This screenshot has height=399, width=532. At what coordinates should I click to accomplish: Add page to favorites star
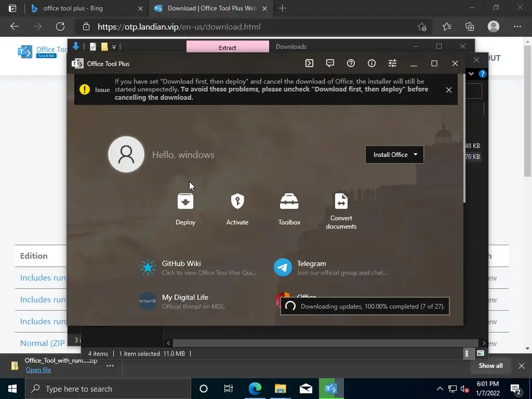(422, 27)
